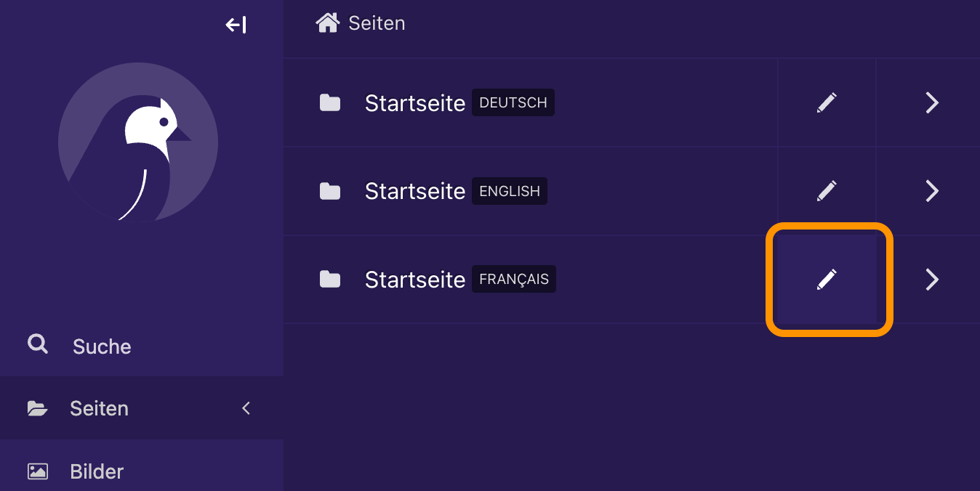980x491 pixels.
Task: Open the Startseite labeled ENGLISH
Action: tap(415, 191)
